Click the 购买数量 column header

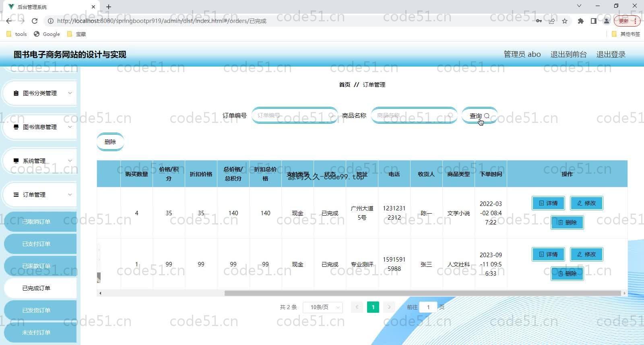136,174
